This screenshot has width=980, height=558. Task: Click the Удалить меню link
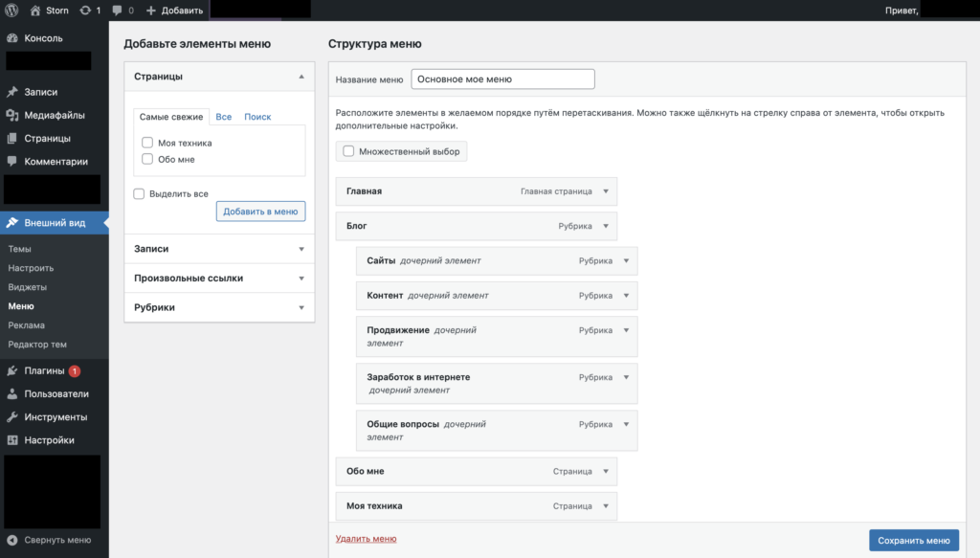point(367,539)
